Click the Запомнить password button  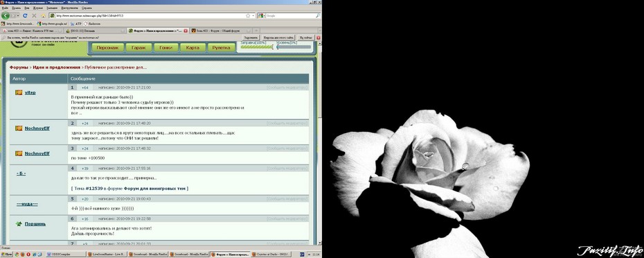[251, 37]
